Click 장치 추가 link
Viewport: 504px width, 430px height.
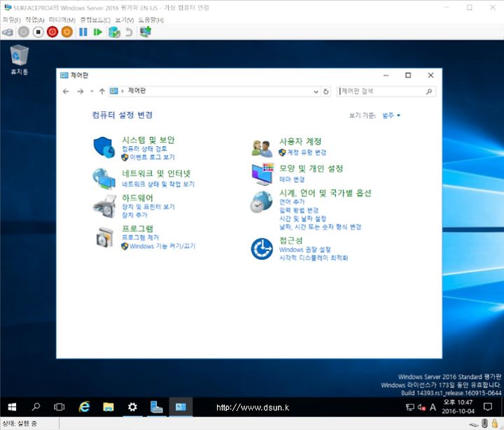(x=134, y=215)
